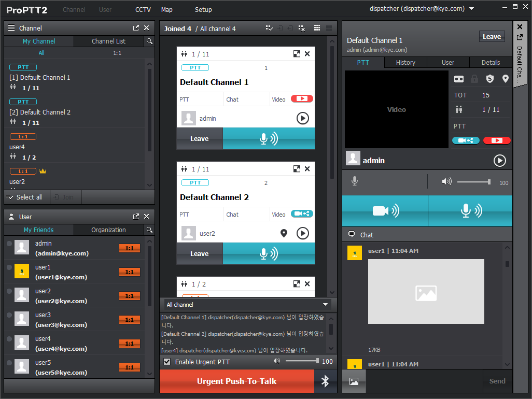Start voice PTT in the right panel
Image resolution: width=532 pixels, height=399 pixels.
pos(470,210)
